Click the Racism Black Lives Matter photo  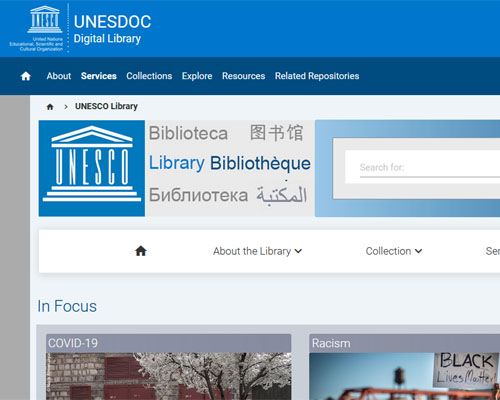coord(404,376)
